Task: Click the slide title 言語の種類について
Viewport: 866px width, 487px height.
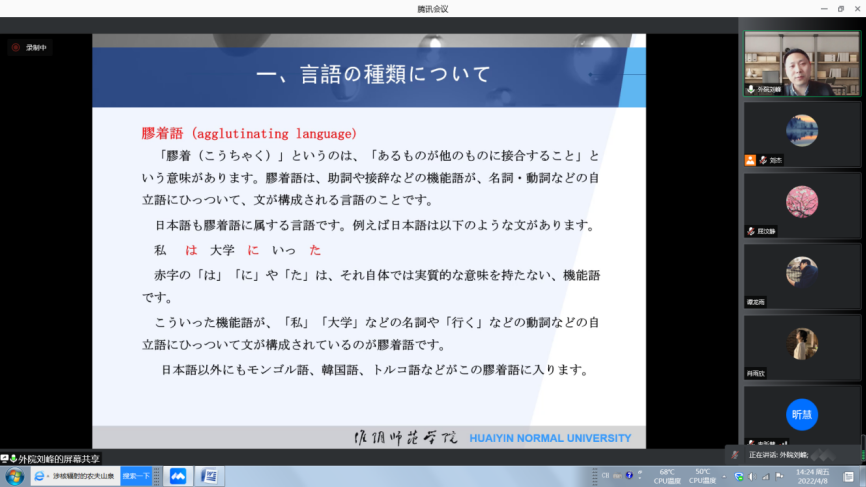Action: coord(373,75)
